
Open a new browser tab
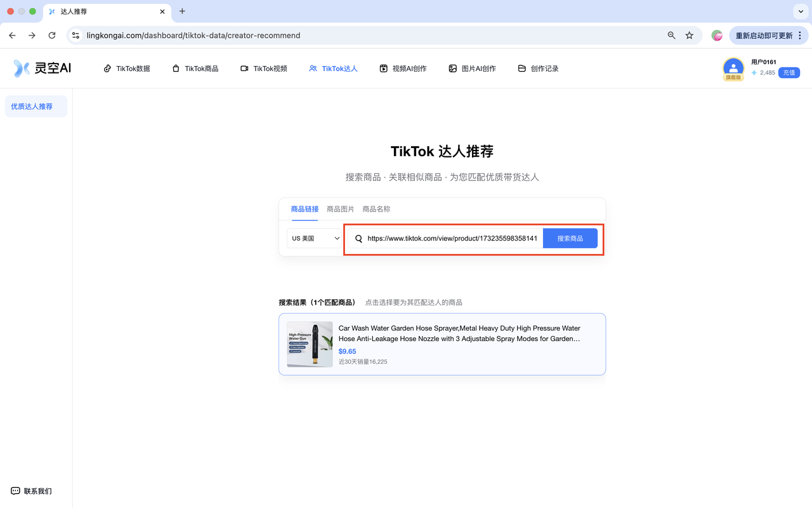182,11
